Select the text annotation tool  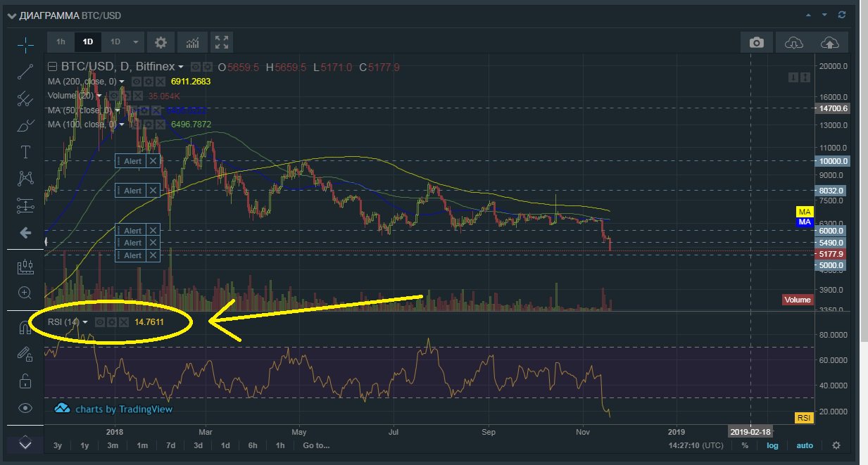pos(25,152)
